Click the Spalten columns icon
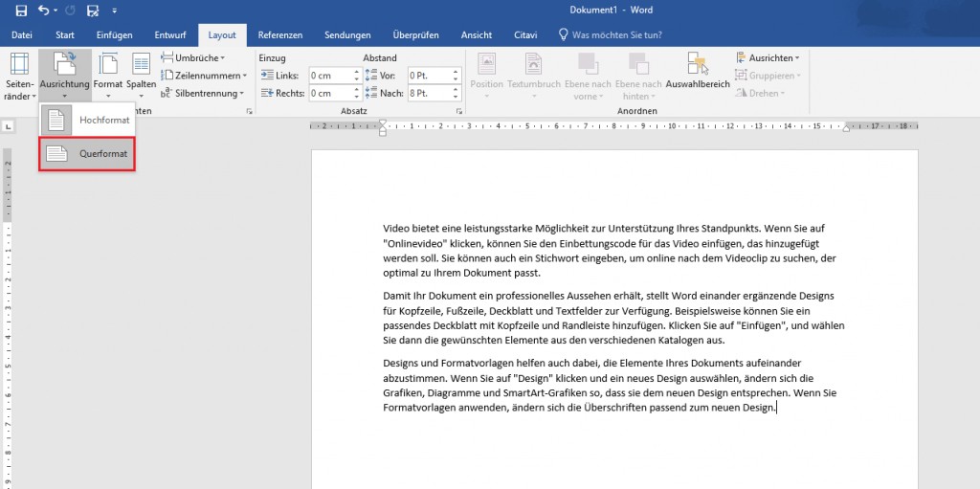Image resolution: width=980 pixels, height=489 pixels. pos(142,76)
